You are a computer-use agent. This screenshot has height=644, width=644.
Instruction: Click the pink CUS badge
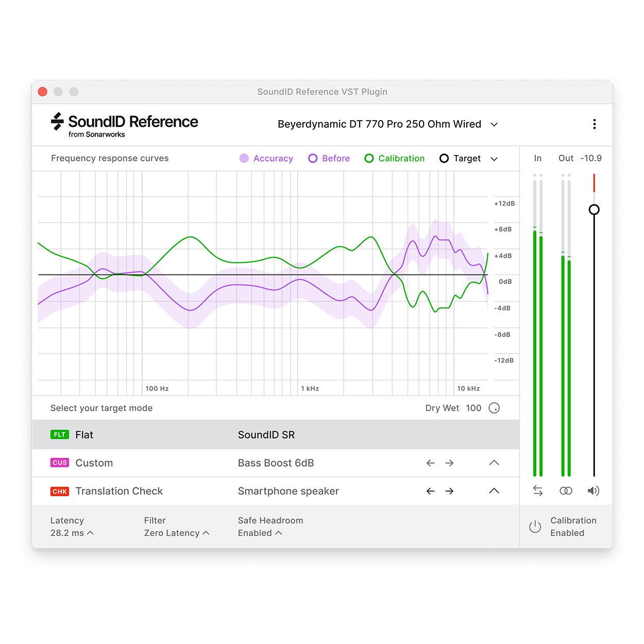pos(60,463)
